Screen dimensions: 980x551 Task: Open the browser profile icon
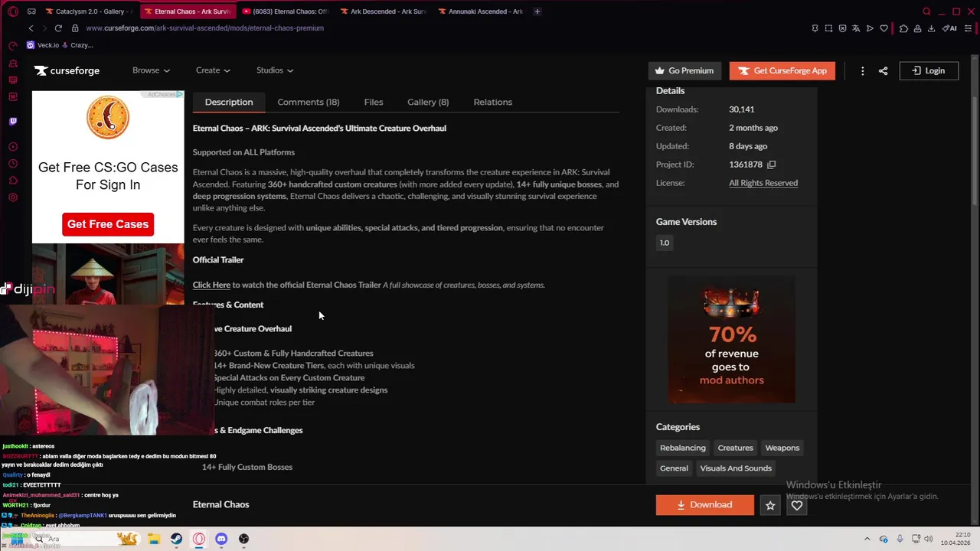917,28
